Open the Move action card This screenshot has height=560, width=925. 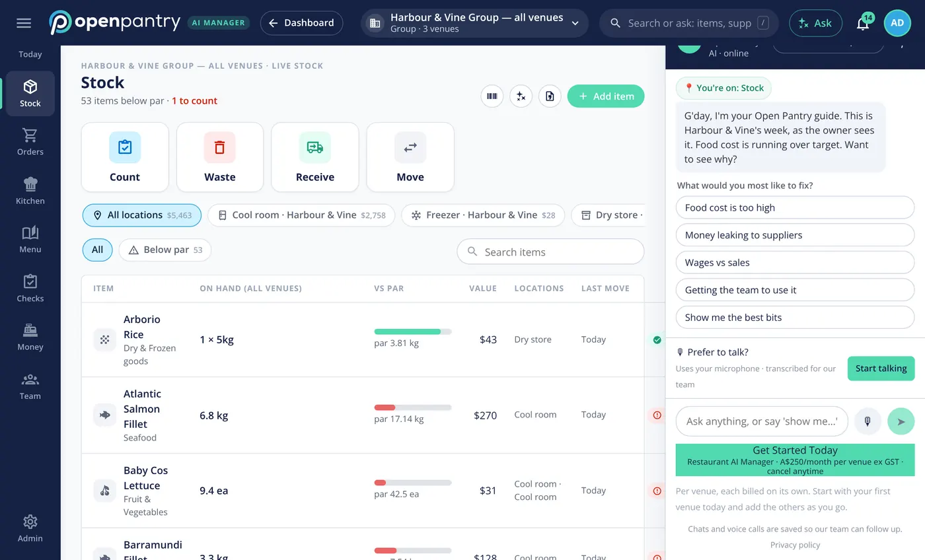coord(410,157)
